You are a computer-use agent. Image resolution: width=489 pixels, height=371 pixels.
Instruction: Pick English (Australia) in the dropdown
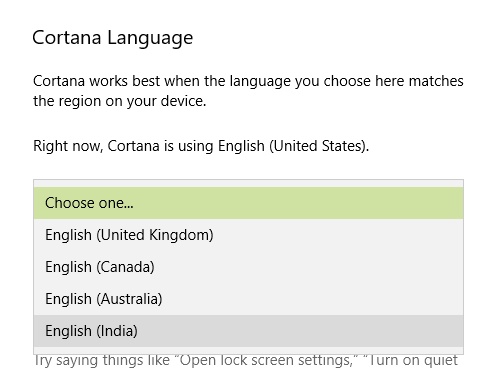248,299
